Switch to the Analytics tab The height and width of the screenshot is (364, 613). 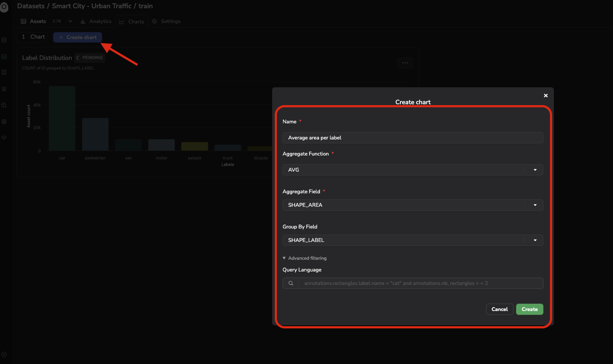click(x=96, y=21)
